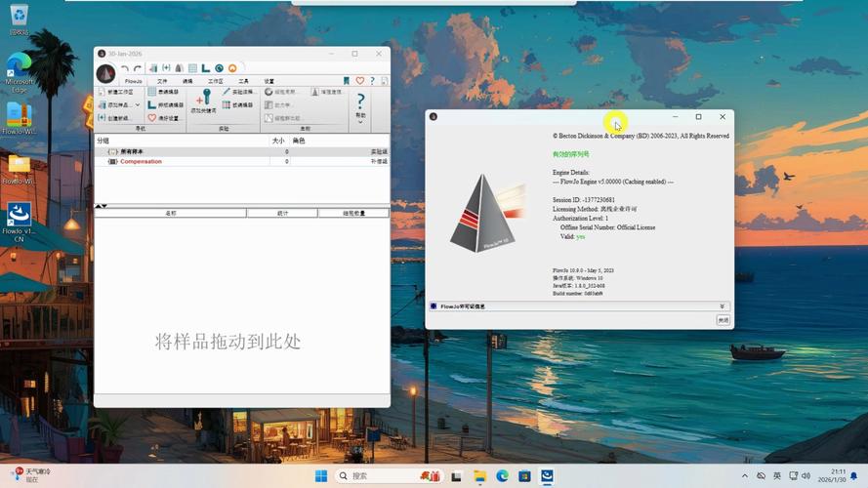Click the greyed peak-shaped ribbon button

click(x=327, y=92)
